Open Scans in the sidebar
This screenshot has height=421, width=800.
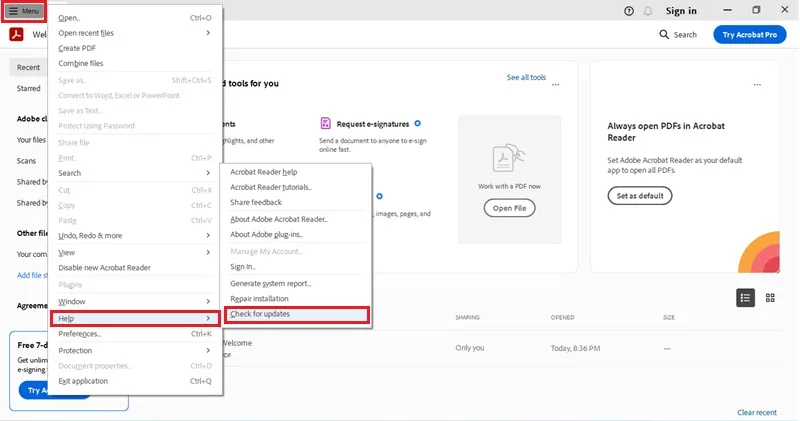pos(26,161)
